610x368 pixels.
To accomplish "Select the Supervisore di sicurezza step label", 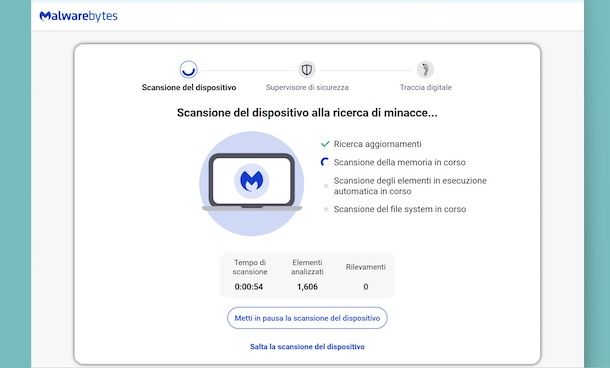I will [x=307, y=88].
